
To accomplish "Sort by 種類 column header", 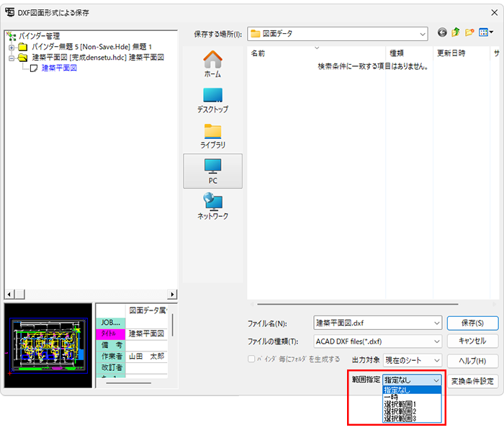I will tap(409, 53).
